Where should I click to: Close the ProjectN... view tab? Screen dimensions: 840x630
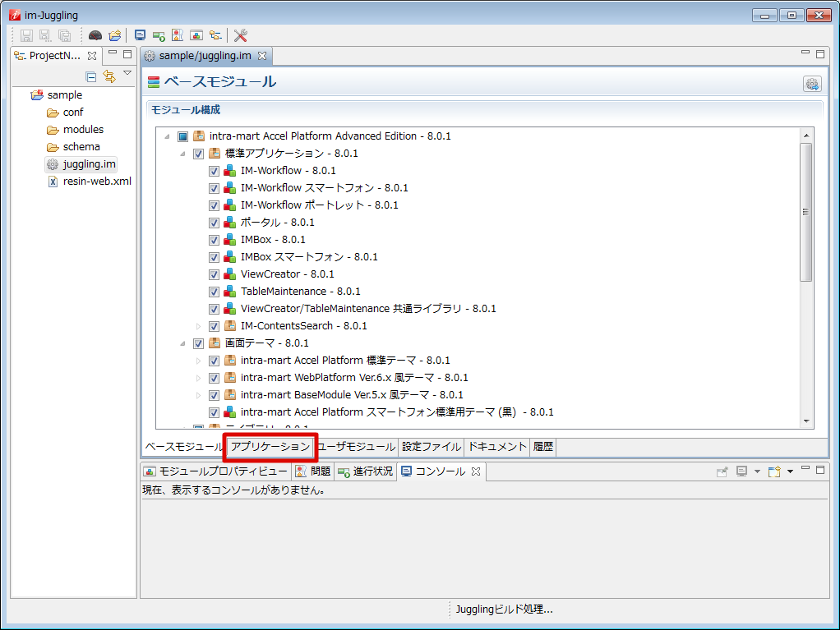click(92, 56)
